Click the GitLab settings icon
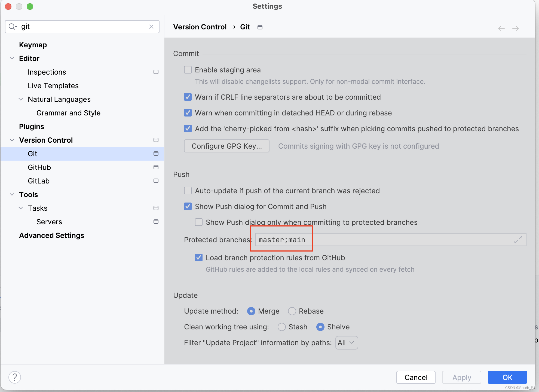 click(x=156, y=181)
